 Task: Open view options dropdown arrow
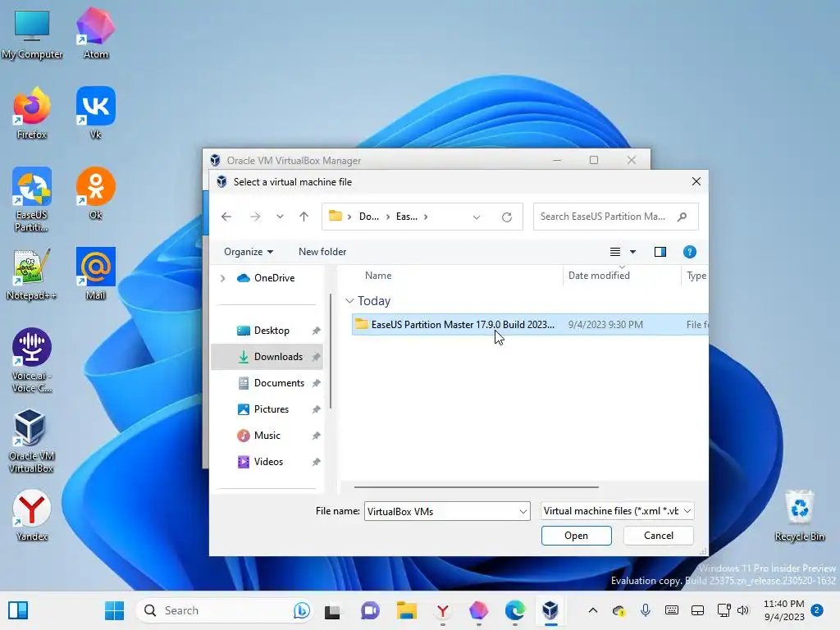[x=632, y=252]
